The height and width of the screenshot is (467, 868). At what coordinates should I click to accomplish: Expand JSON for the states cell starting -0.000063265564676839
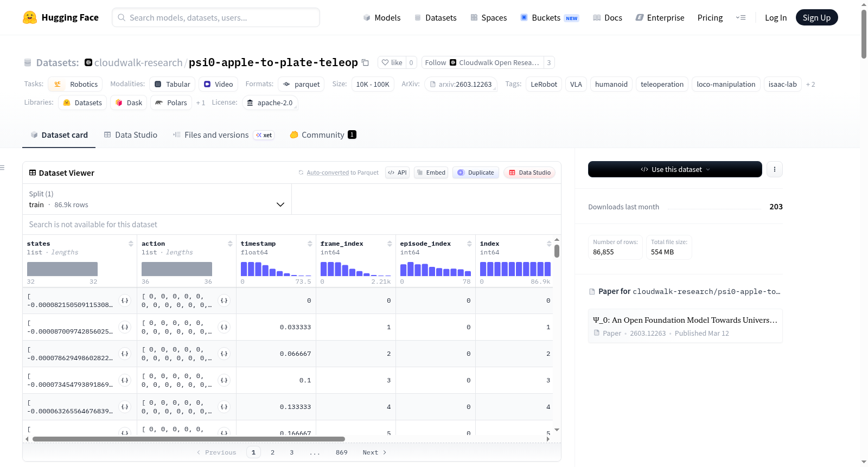click(125, 407)
